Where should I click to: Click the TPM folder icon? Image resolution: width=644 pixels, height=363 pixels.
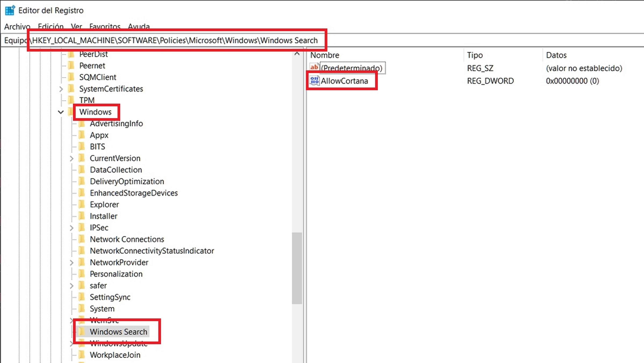(x=71, y=100)
